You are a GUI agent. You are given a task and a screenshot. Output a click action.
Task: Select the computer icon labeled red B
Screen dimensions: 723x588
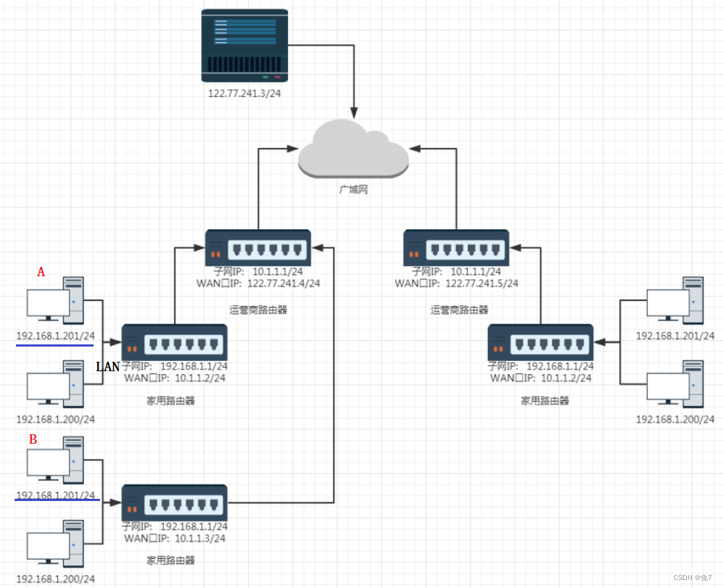tap(55, 460)
